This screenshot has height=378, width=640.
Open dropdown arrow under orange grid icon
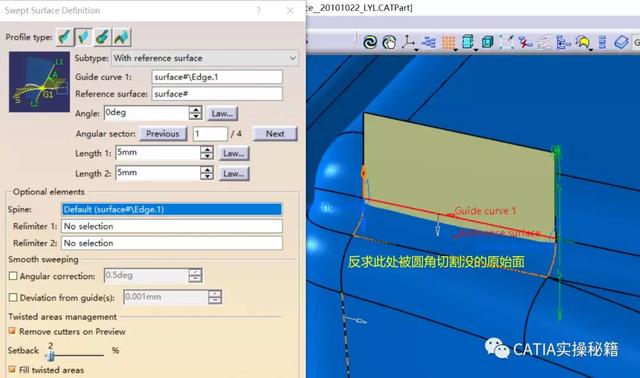(x=456, y=50)
